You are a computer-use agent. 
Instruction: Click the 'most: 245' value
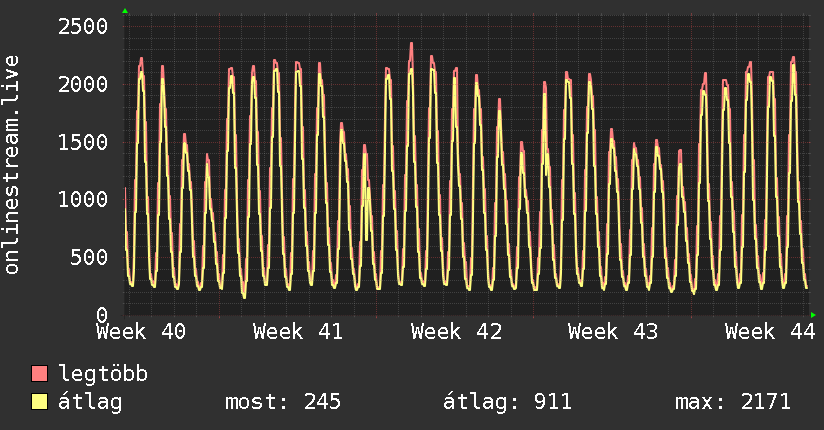[283, 402]
